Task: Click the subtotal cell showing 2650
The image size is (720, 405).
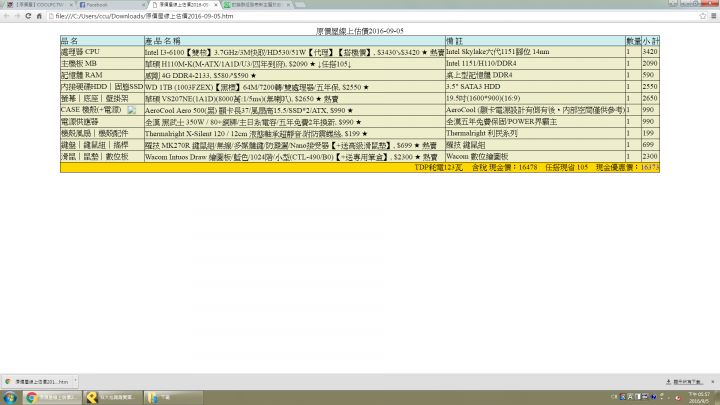Action: click(x=650, y=98)
